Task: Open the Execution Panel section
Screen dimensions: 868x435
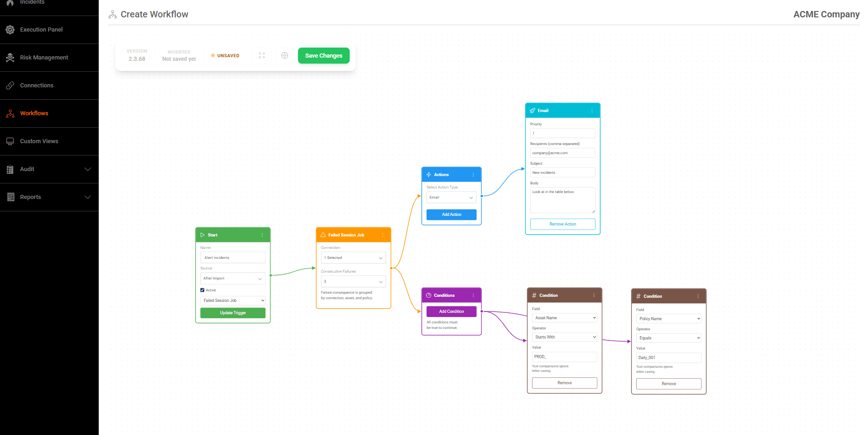Action: (x=41, y=29)
